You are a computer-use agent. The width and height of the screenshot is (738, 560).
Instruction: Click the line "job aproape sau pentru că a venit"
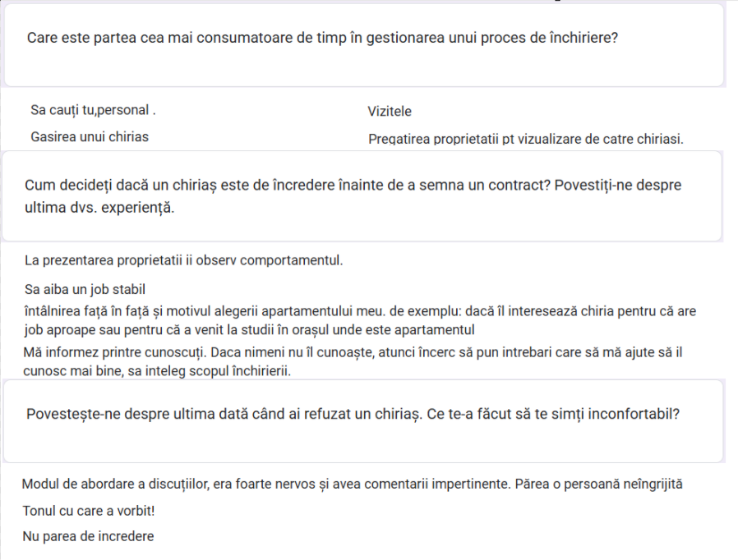(249, 329)
